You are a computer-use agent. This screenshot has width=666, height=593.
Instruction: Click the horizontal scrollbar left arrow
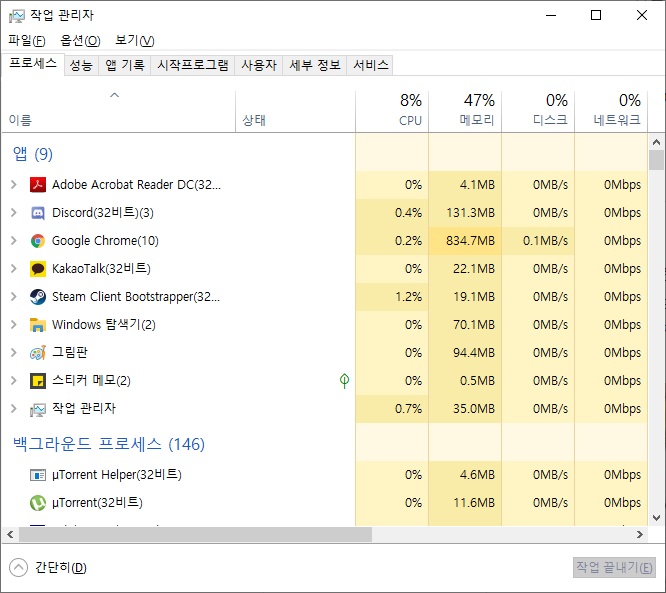pos(10,535)
